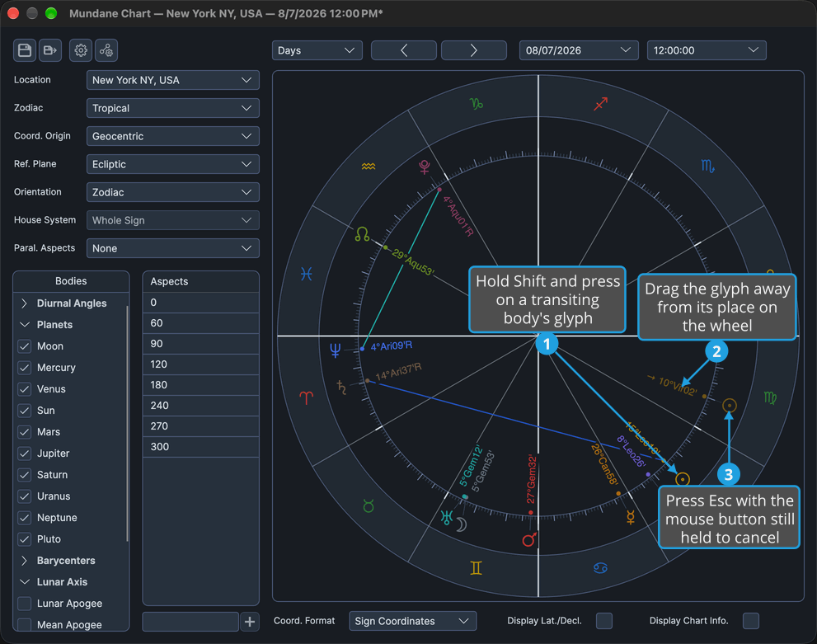Select the 120 aspect row
Image resolution: width=817 pixels, height=644 pixels.
click(x=200, y=364)
